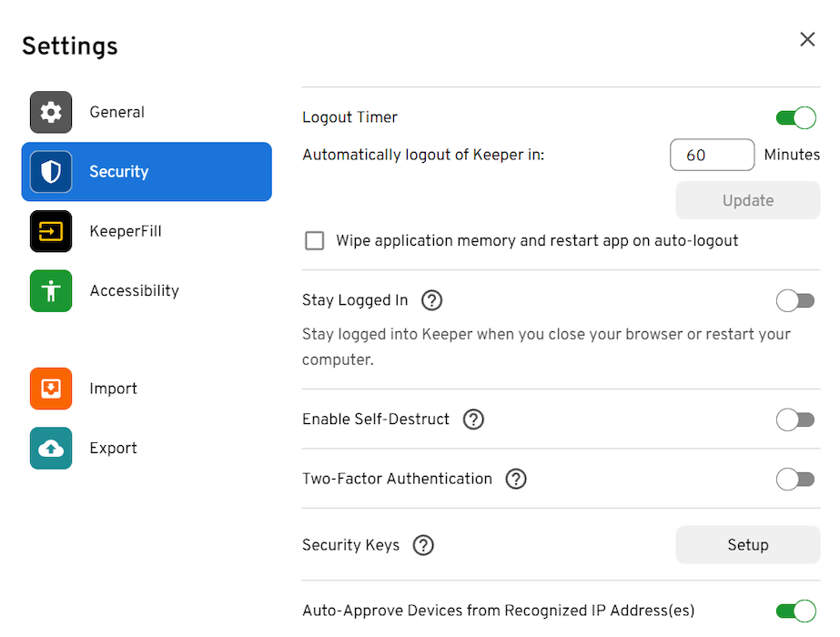Click the Enable Self-Destruct question mark icon
This screenshot has width=840, height=637.
point(472,420)
